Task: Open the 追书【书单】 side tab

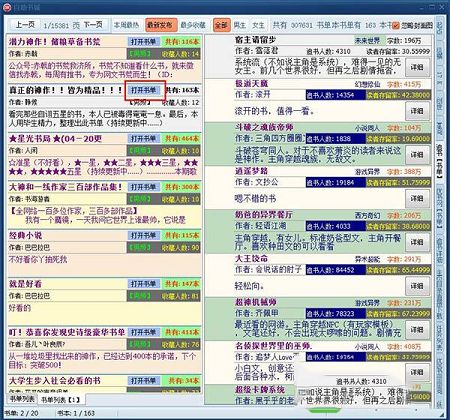Action: (440, 161)
